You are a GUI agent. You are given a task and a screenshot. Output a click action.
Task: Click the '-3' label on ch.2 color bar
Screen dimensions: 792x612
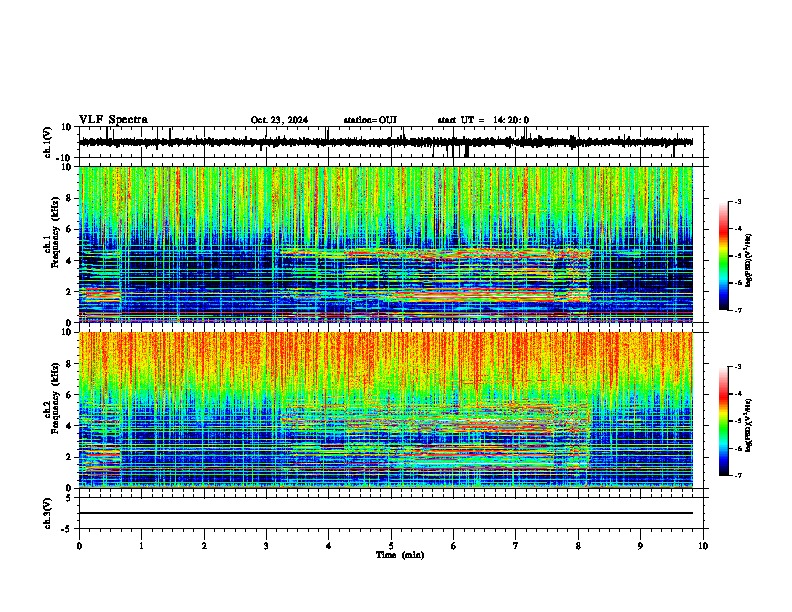click(x=737, y=367)
